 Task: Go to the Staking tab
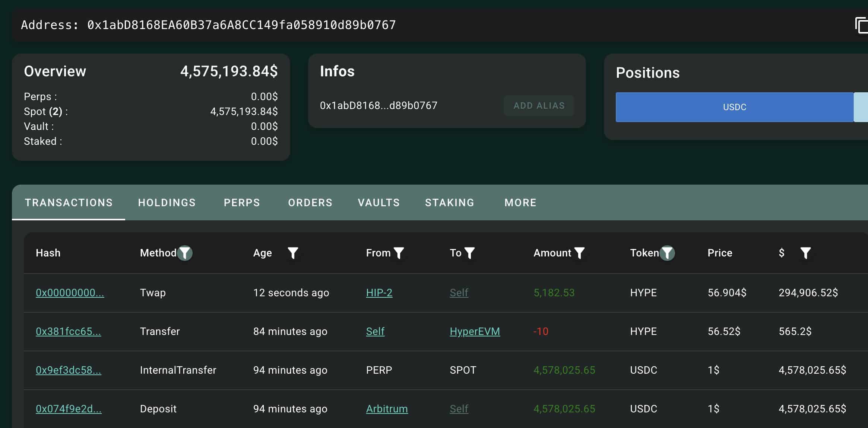450,202
